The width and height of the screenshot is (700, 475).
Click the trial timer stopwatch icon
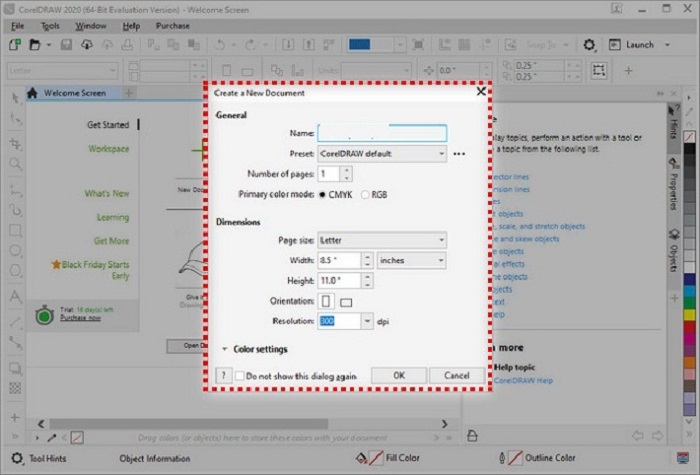tap(44, 315)
